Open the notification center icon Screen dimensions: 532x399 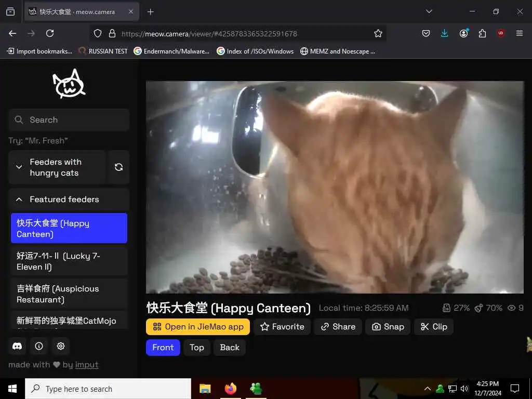point(515,389)
